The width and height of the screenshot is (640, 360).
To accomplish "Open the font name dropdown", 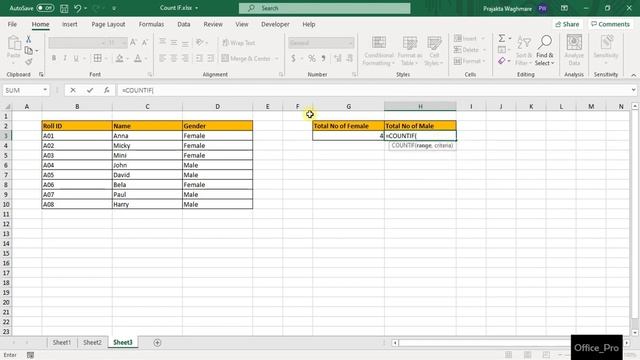I will click(104, 43).
